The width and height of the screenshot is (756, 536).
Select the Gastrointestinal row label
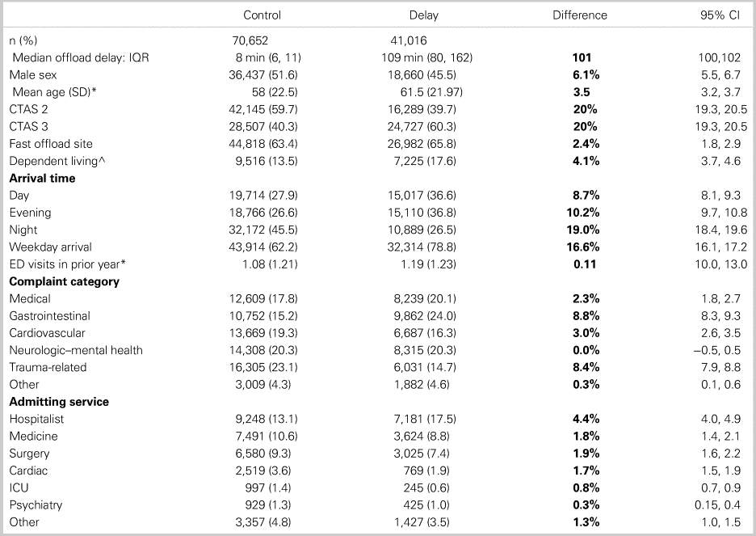click(x=49, y=316)
